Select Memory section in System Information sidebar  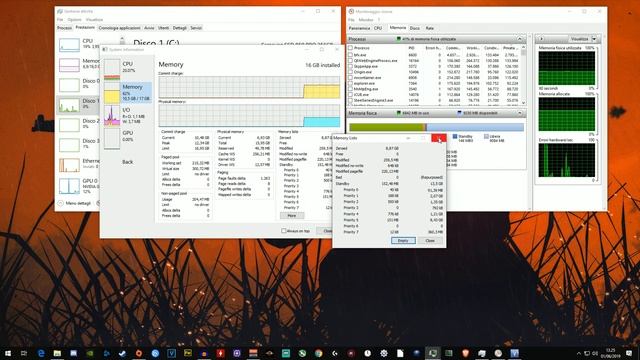tap(127, 92)
